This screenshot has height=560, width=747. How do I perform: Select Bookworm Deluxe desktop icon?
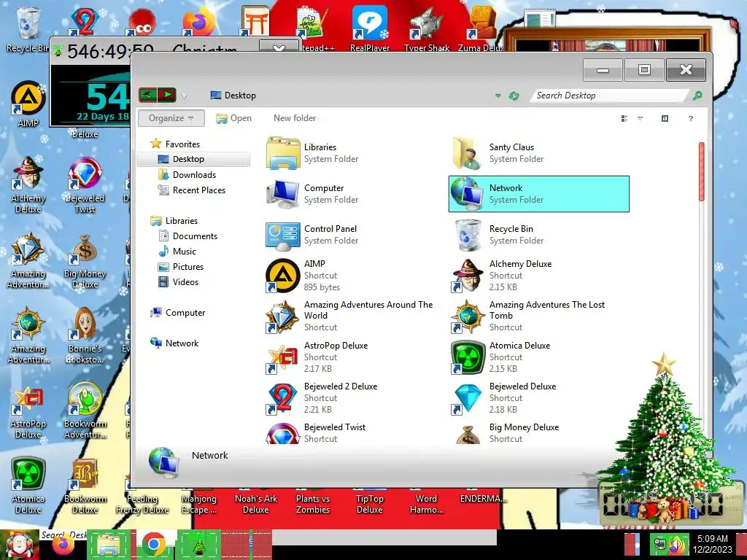(x=85, y=486)
